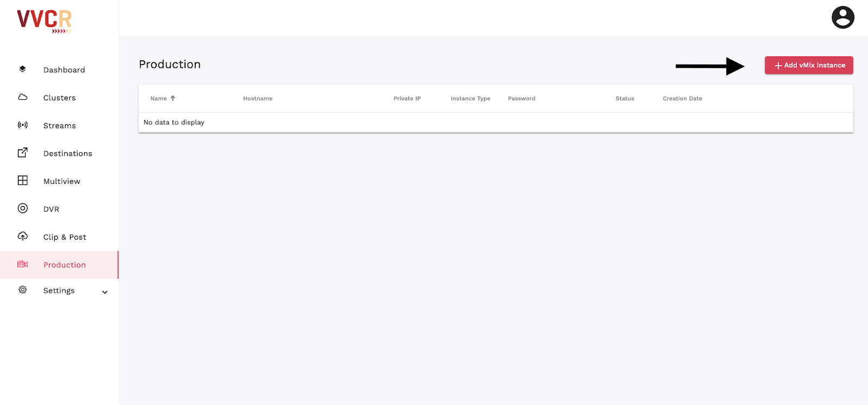Select the Production menu item
This screenshot has width=868, height=405.
[59, 265]
